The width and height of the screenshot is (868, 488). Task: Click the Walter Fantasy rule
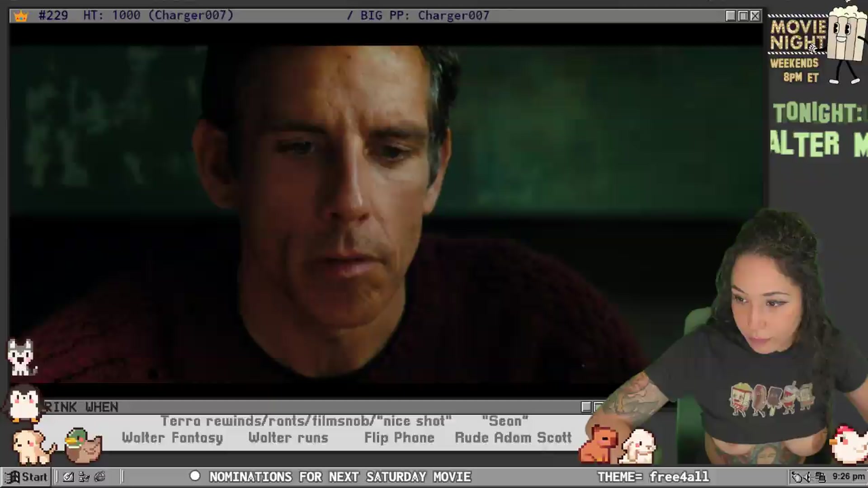click(x=172, y=437)
